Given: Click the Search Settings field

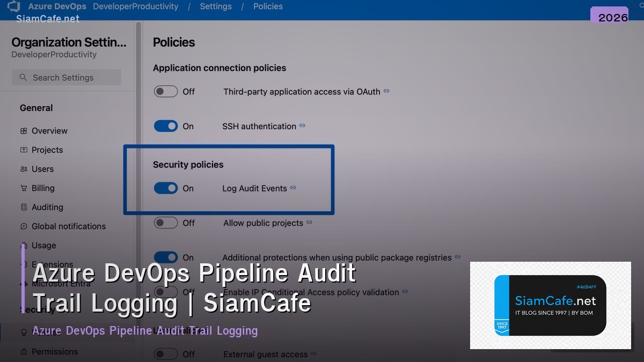Looking at the screenshot, I should [66, 77].
